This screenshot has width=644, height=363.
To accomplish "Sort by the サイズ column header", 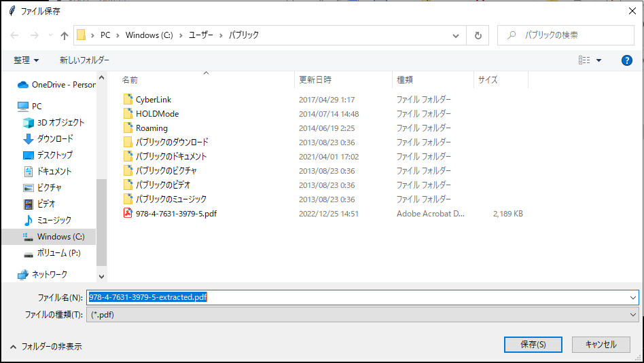I will tap(488, 80).
